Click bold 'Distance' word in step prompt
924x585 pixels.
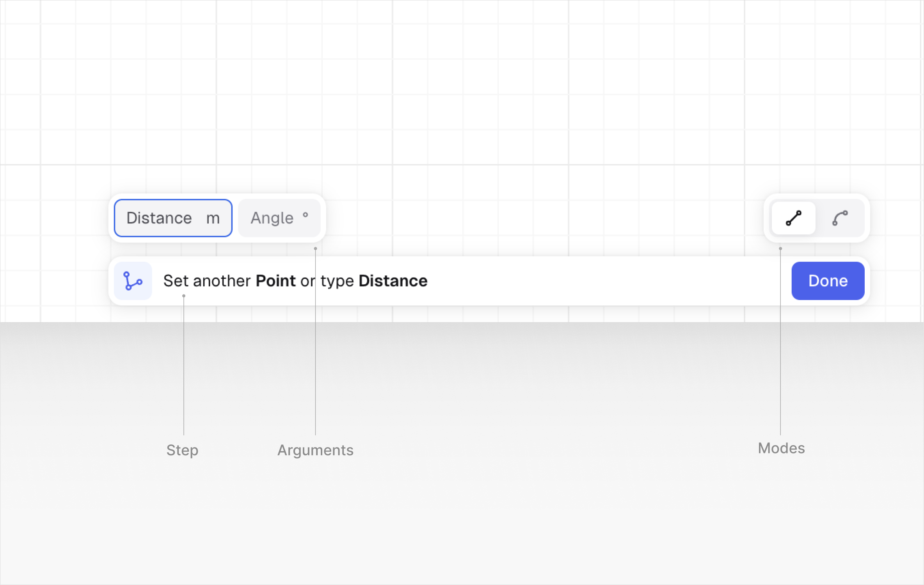point(393,281)
